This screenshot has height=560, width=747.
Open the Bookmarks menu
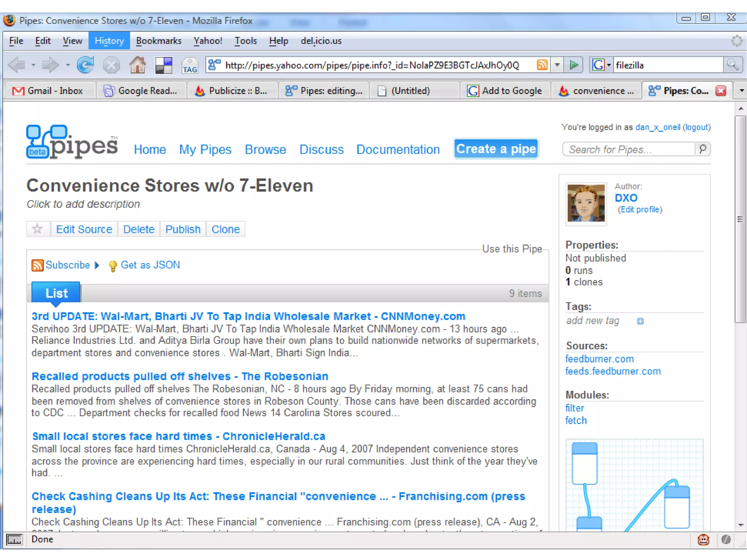point(158,41)
